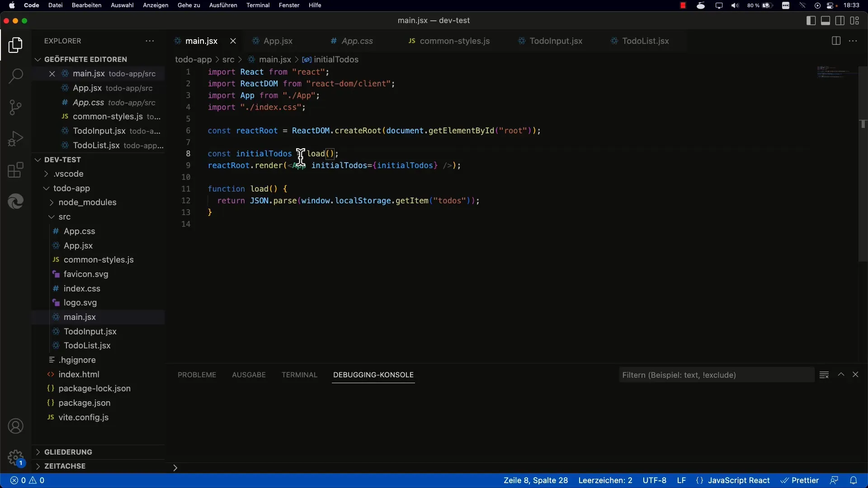Click Prettier status bar item
Image resolution: width=868 pixels, height=488 pixels.
coord(800,480)
